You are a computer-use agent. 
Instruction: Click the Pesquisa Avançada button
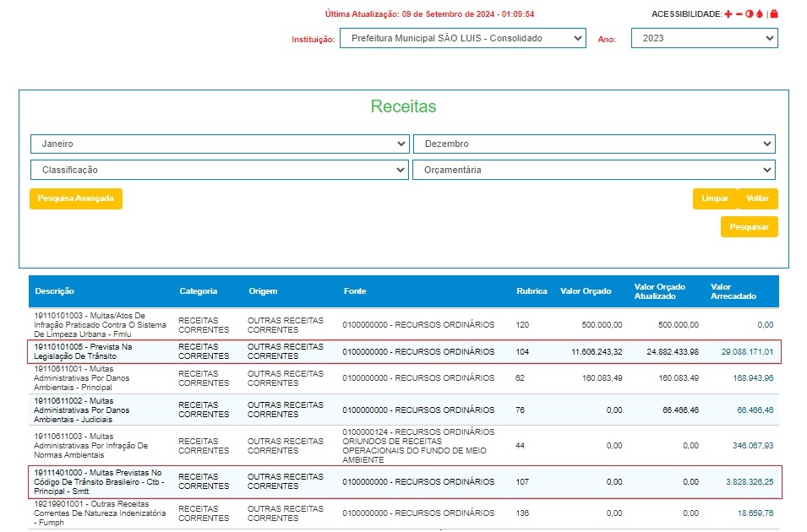point(76,198)
